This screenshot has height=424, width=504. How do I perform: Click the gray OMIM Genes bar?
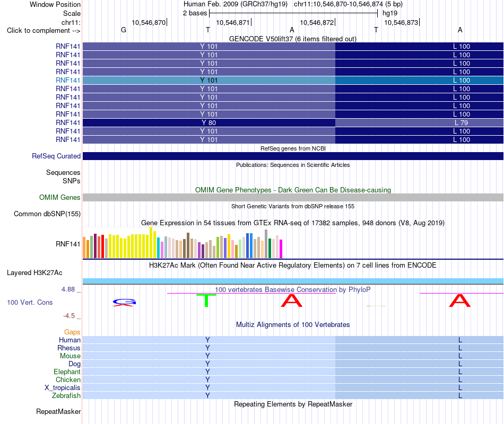tap(293, 197)
